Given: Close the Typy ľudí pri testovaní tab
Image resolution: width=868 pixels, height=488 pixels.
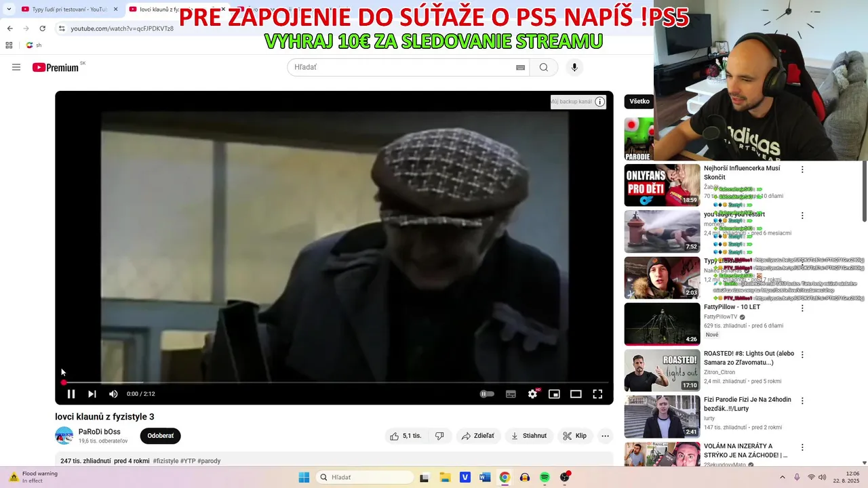Looking at the screenshot, I should point(115,9).
